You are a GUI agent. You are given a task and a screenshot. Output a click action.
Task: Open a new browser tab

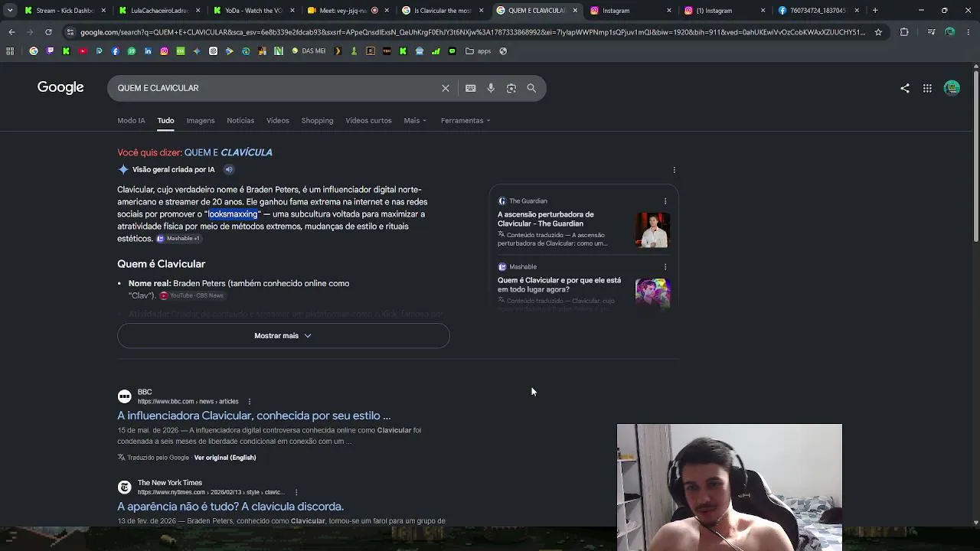pyautogui.click(x=875, y=11)
